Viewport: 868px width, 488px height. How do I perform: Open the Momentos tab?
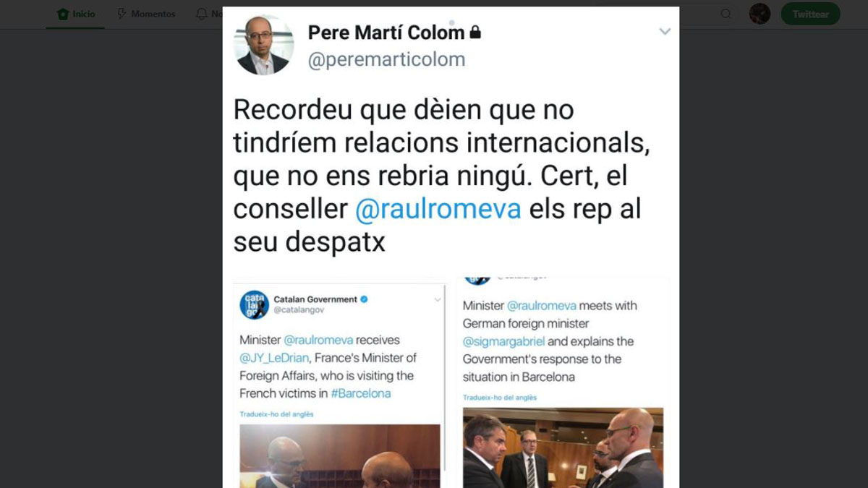[x=145, y=14]
